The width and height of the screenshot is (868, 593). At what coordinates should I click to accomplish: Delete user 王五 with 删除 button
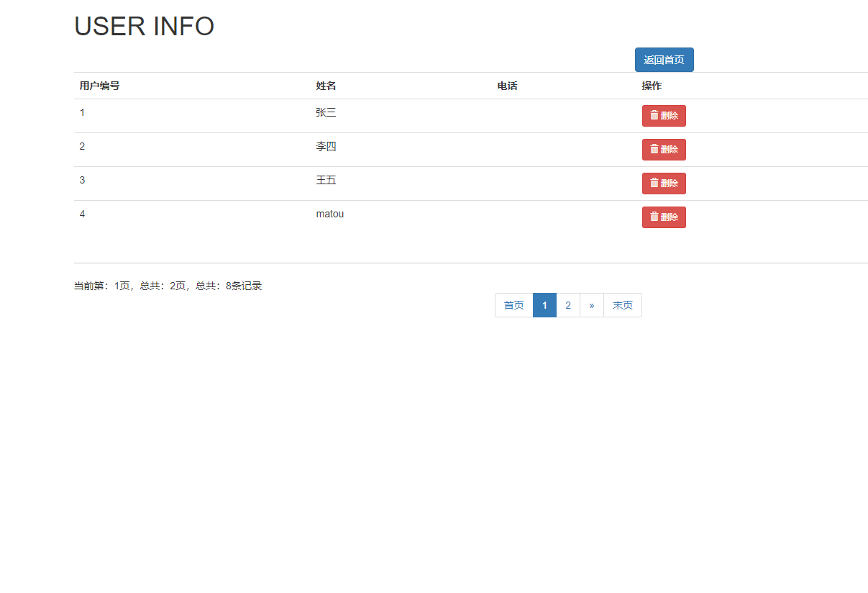[664, 184]
